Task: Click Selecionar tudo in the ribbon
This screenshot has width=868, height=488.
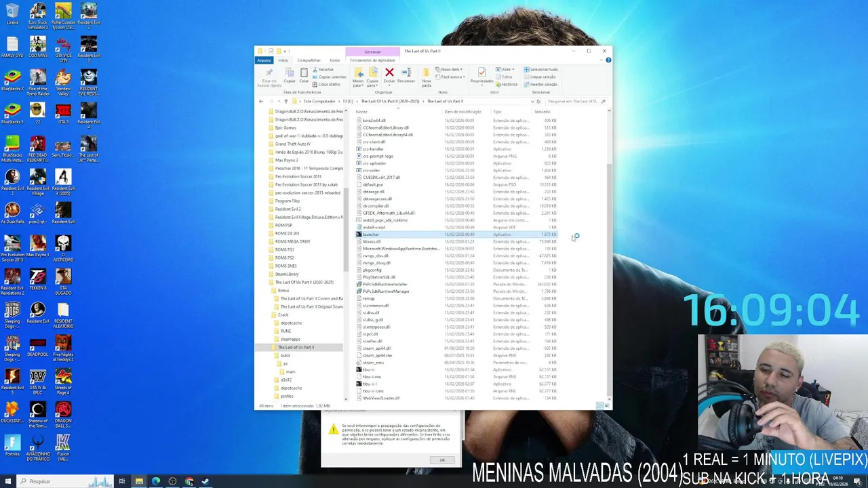Action: click(x=540, y=70)
